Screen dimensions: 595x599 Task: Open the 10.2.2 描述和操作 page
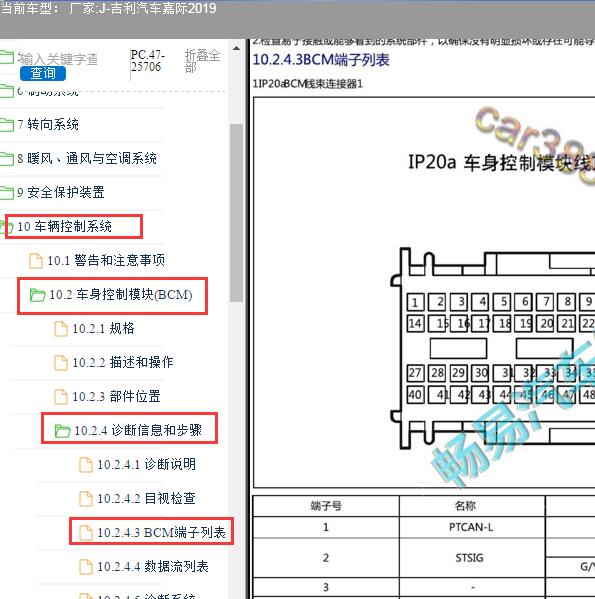pos(123,362)
